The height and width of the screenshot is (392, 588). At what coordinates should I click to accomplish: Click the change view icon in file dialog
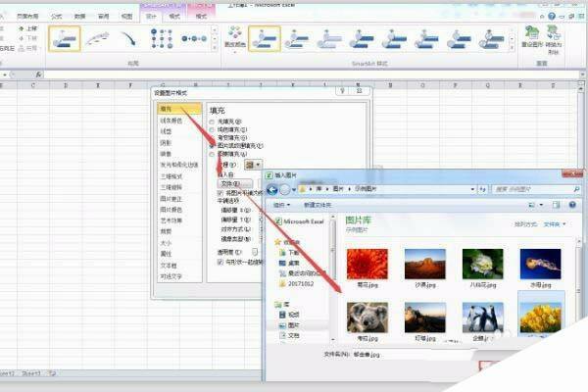532,205
